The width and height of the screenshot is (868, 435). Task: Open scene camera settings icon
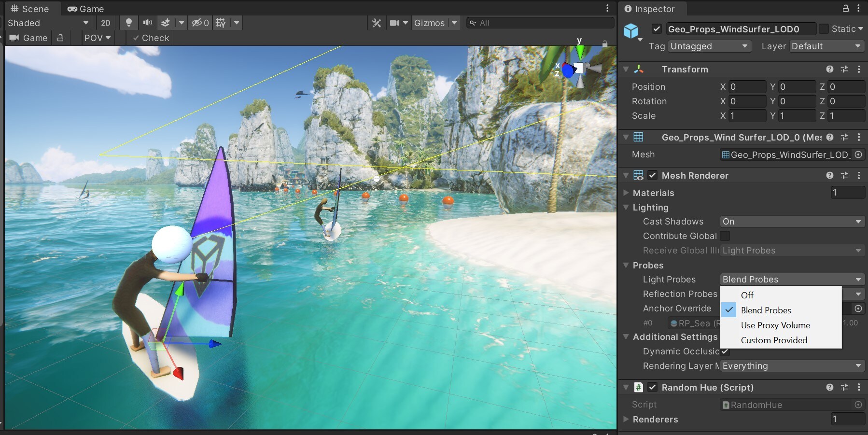[x=394, y=23]
